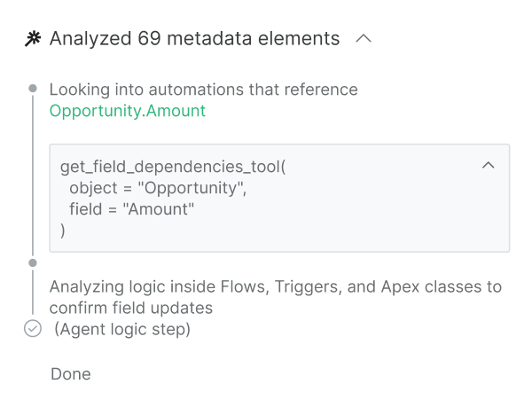Collapse the get_field_dependencies_tool code block
532x407 pixels.
[487, 166]
